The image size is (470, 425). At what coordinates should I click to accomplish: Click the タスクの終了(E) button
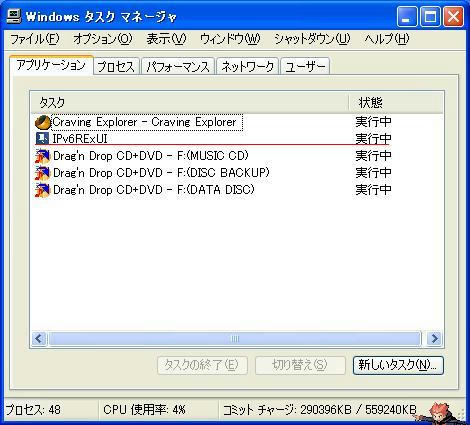(202, 365)
